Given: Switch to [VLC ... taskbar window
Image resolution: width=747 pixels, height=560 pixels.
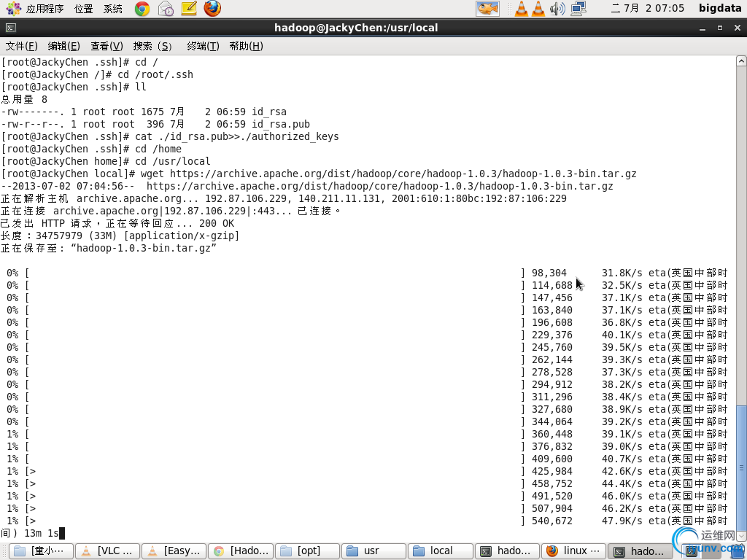Looking at the screenshot, I should point(108,551).
